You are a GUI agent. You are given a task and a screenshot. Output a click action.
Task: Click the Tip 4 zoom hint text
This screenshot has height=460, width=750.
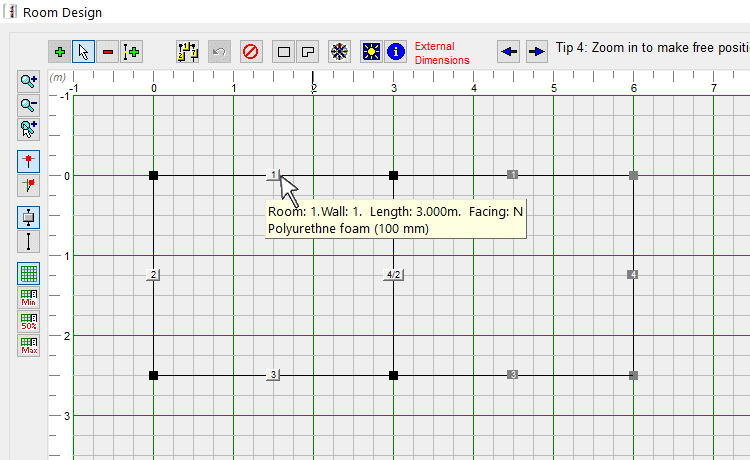click(652, 48)
